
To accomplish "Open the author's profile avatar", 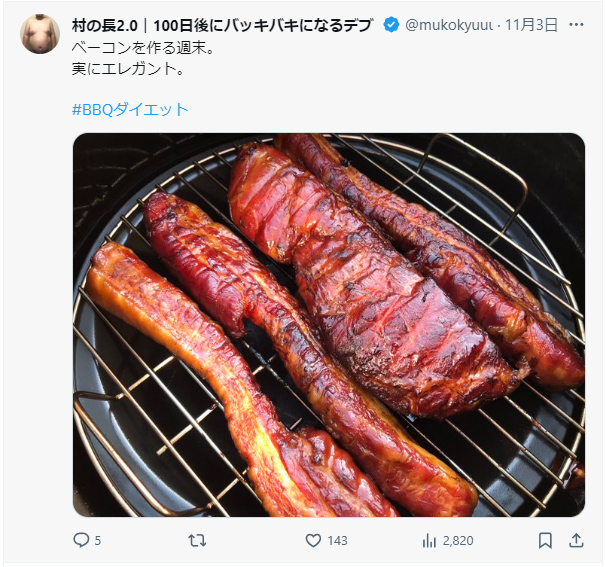I will pyautogui.click(x=40, y=34).
